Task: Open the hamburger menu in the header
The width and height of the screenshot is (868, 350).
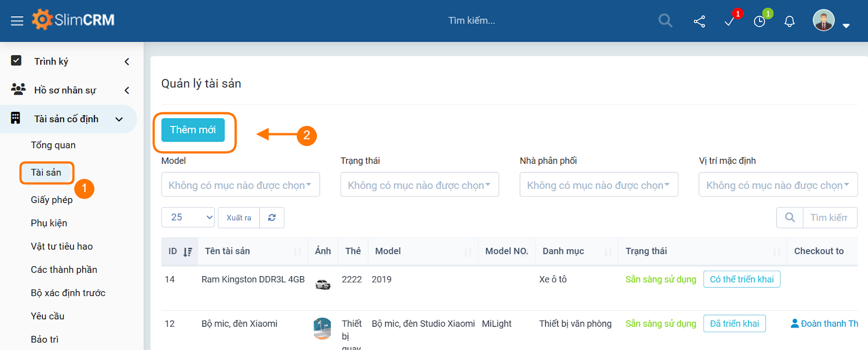Action: pos(17,21)
